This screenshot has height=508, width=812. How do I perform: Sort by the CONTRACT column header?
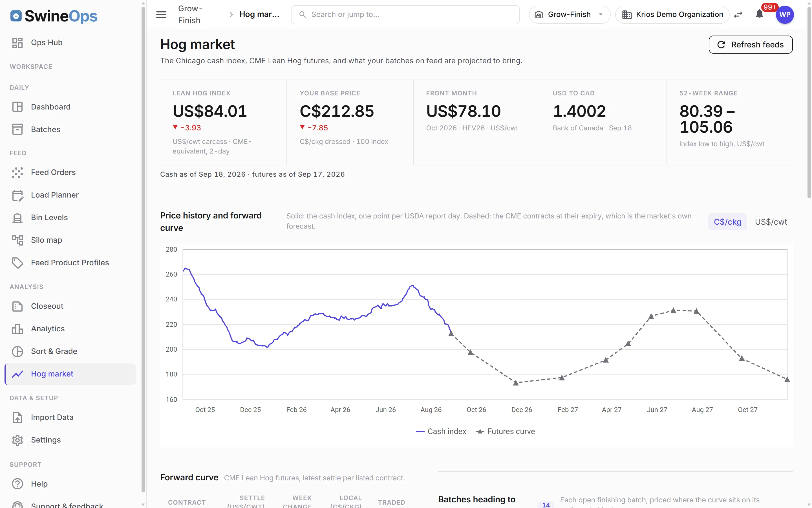click(187, 502)
